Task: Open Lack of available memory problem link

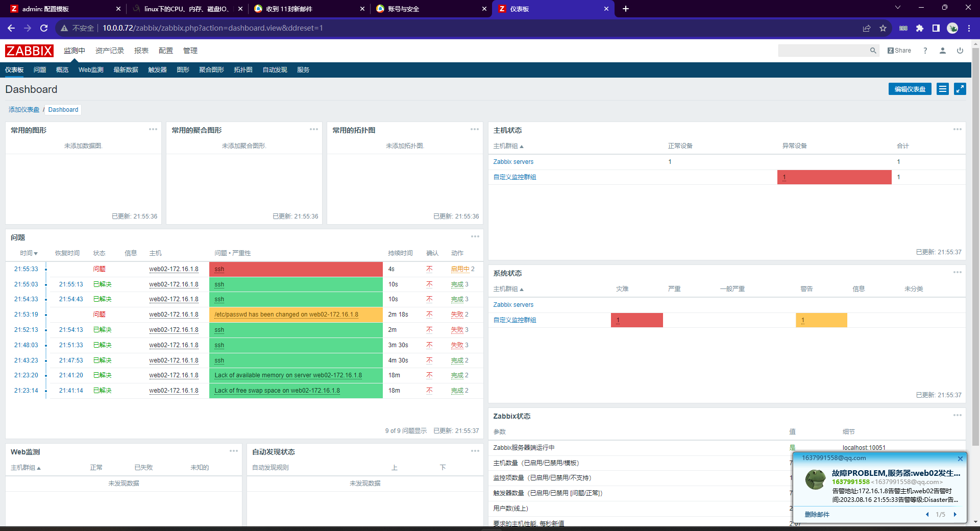Action: pos(288,375)
